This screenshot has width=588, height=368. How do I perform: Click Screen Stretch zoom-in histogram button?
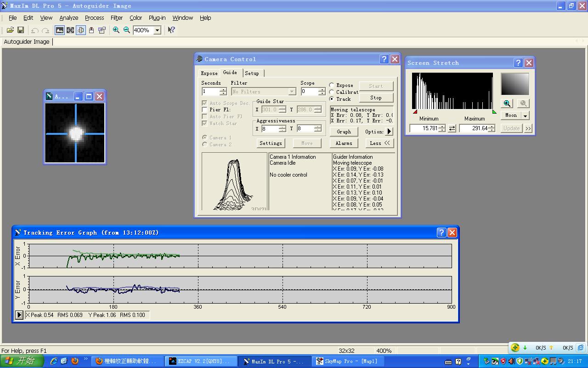(x=507, y=103)
